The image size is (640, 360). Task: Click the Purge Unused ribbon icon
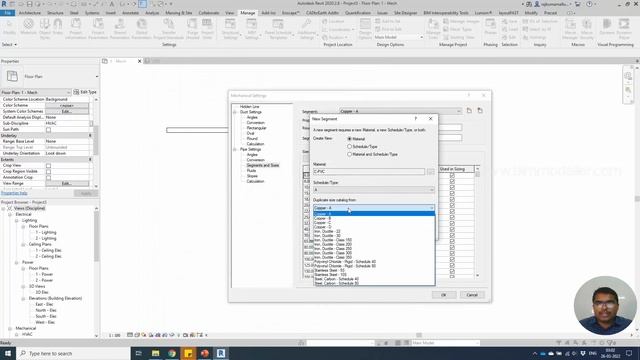192,28
